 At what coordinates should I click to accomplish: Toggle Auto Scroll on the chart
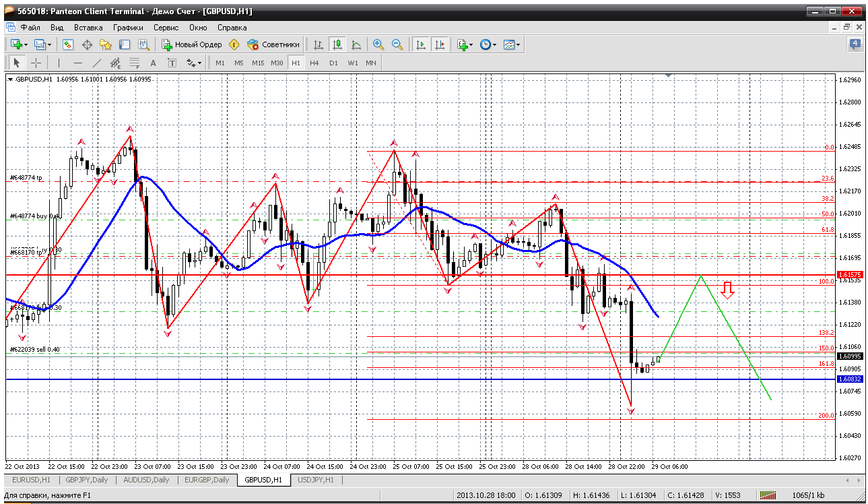point(421,44)
